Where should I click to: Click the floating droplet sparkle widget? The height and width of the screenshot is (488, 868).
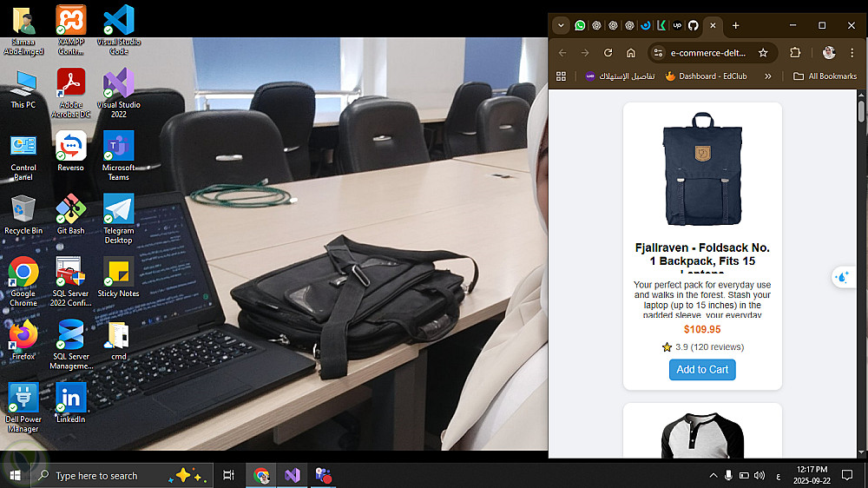point(843,277)
